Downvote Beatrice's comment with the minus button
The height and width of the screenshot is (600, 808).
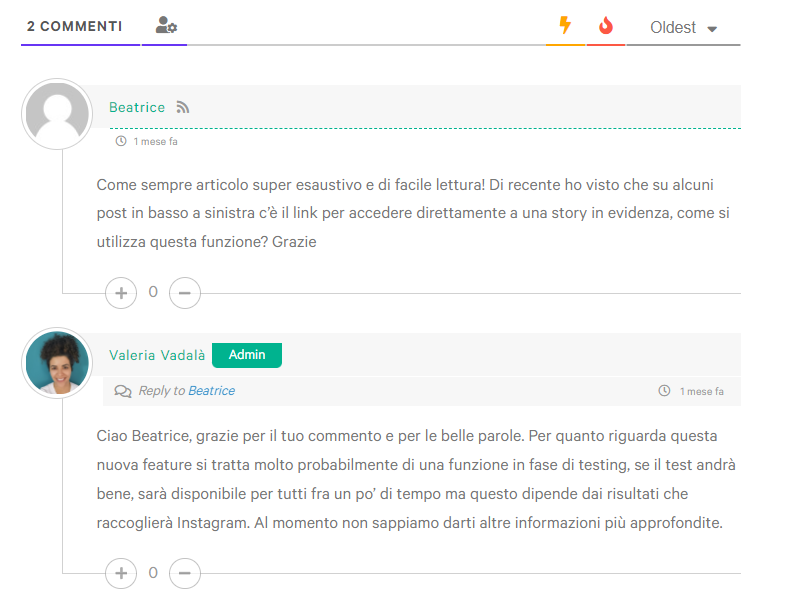point(184,292)
